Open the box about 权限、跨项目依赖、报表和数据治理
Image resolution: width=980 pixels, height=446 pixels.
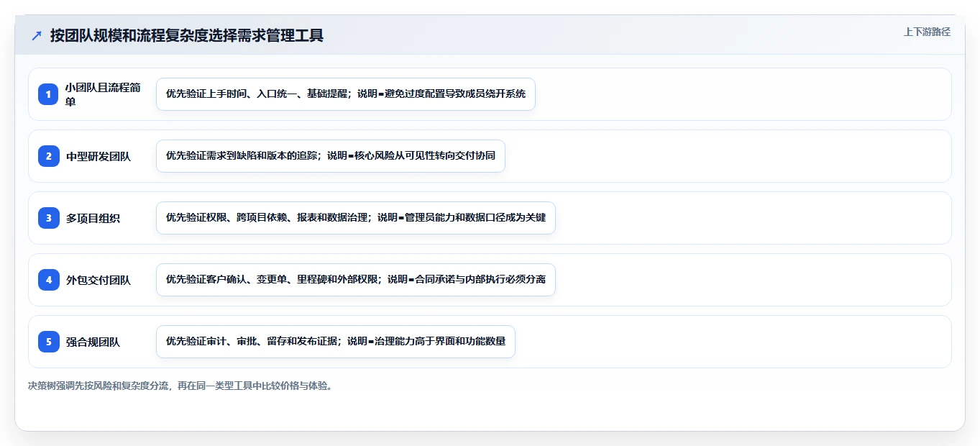[x=356, y=218]
